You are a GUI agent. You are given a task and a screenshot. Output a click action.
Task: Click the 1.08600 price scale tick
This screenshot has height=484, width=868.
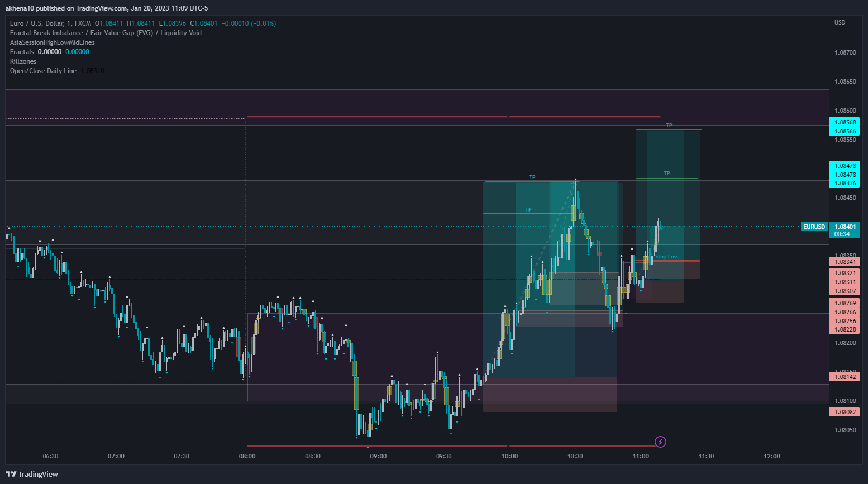[x=845, y=111]
